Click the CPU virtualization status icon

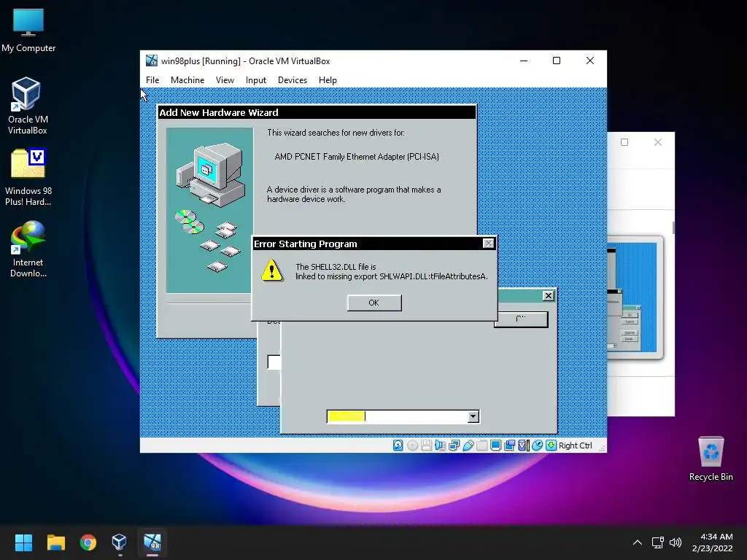[523, 446]
